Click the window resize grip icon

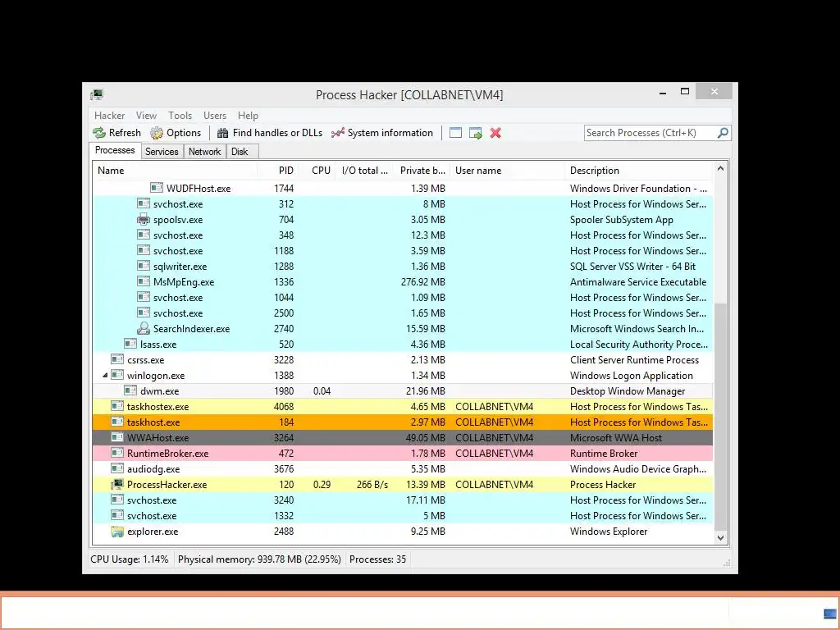(x=727, y=563)
